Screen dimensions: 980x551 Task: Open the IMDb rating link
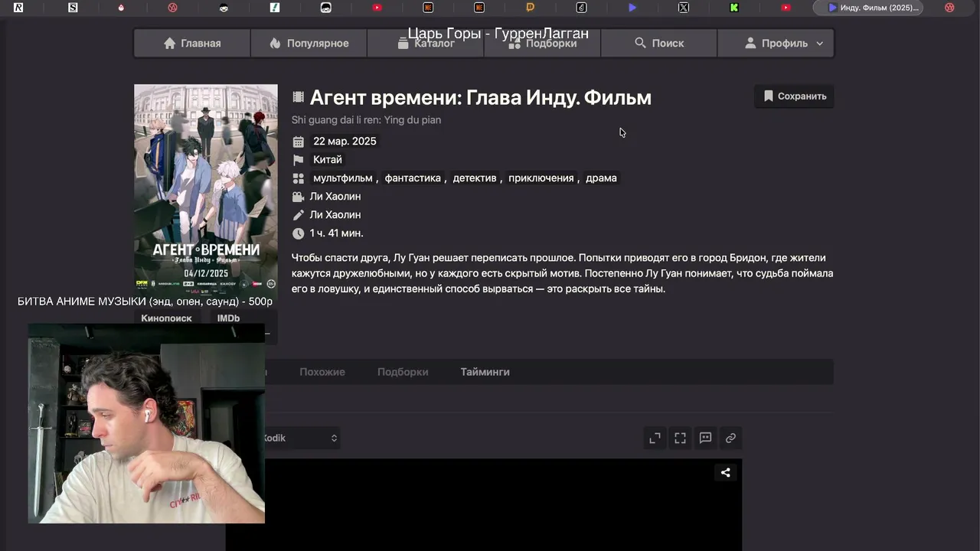click(x=228, y=318)
